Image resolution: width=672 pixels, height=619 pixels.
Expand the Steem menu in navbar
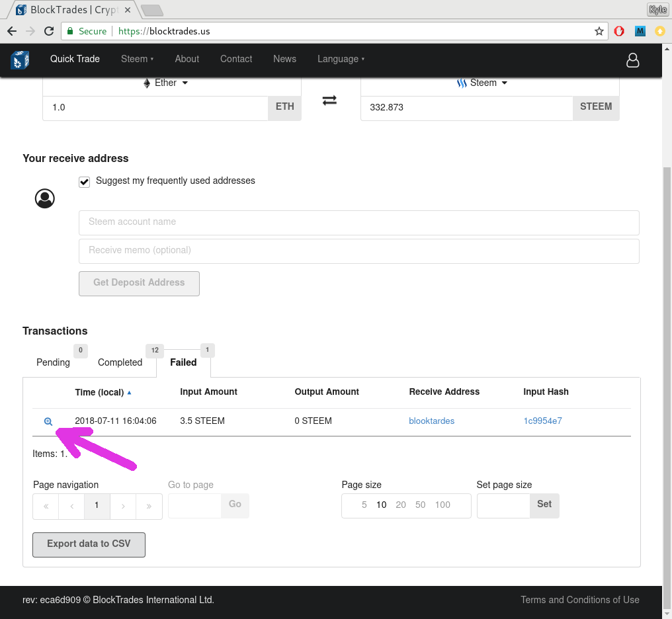pyautogui.click(x=137, y=59)
